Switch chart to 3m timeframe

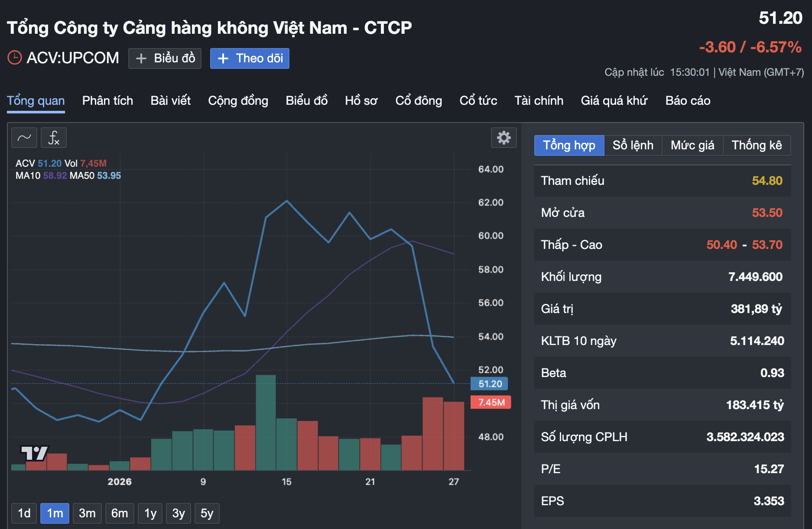coord(87,513)
